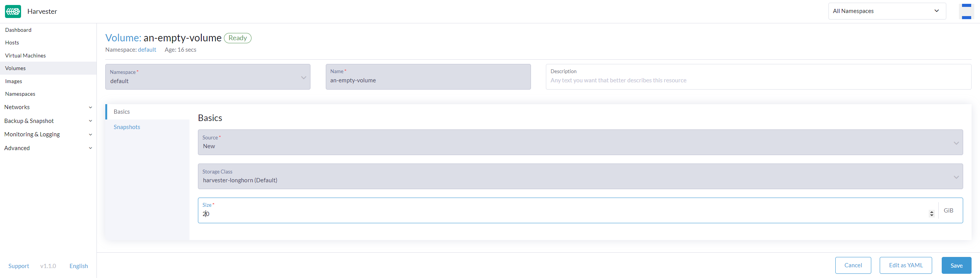Expand the Backup & Snapshot section
The width and height of the screenshot is (980, 278).
[x=48, y=121]
